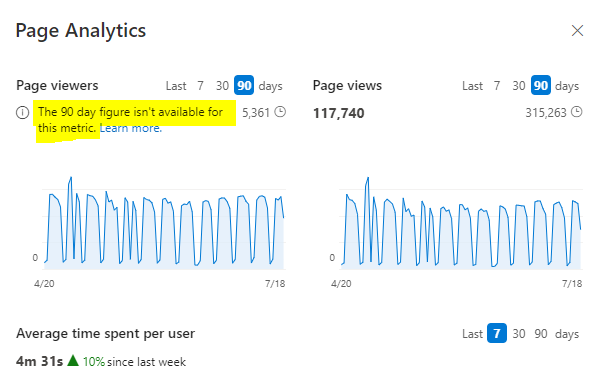Select 30 days for Average time spent

[x=519, y=333]
